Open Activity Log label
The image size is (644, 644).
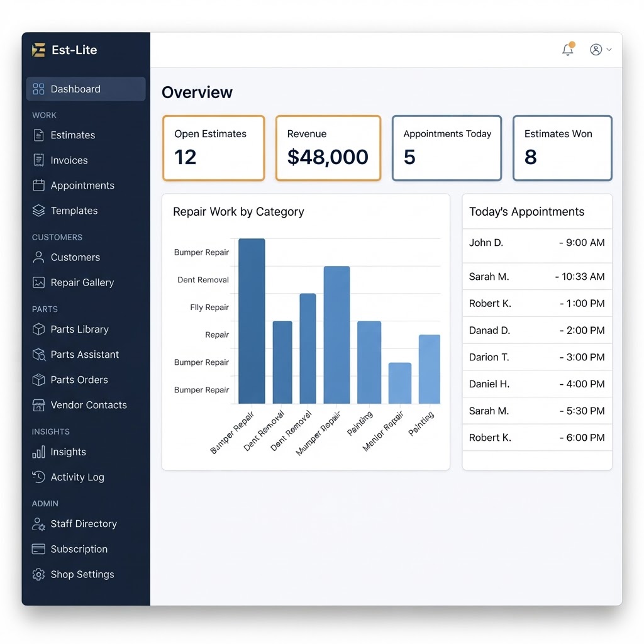pyautogui.click(x=77, y=477)
